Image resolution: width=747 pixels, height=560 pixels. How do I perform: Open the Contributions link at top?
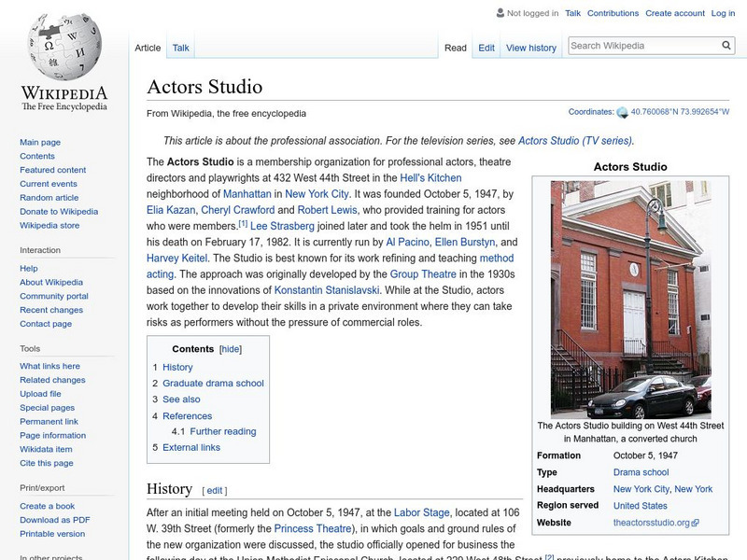(x=613, y=13)
